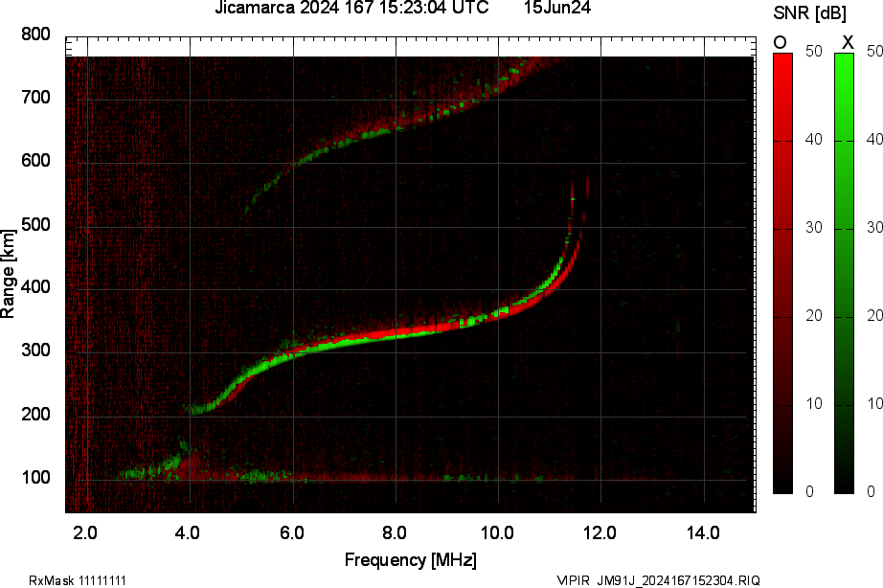Click the date label '15Jun24'
This screenshot has height=588, width=883.
click(557, 8)
